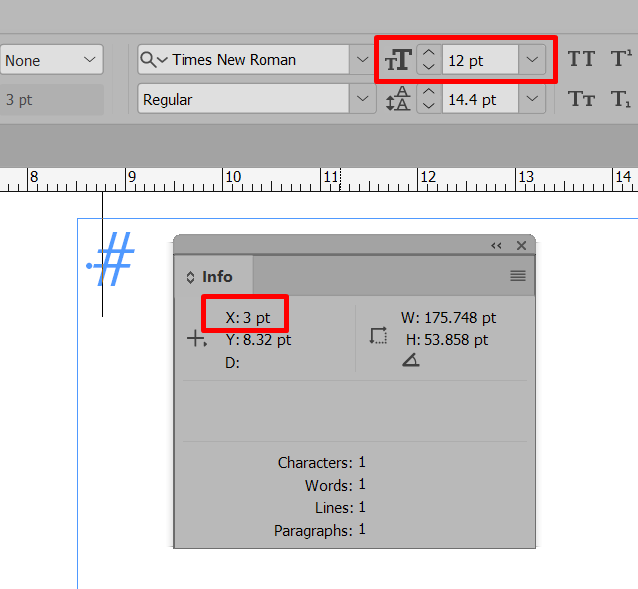This screenshot has width=638, height=589.
Task: Click ruler mark 10
Action: 233,177
